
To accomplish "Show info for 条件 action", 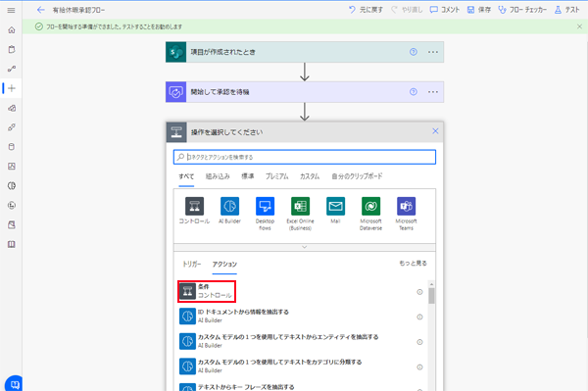I will 419,292.
